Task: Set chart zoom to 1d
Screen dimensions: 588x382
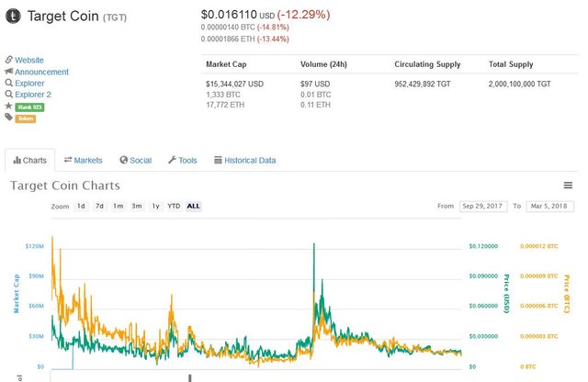Action: coord(81,206)
